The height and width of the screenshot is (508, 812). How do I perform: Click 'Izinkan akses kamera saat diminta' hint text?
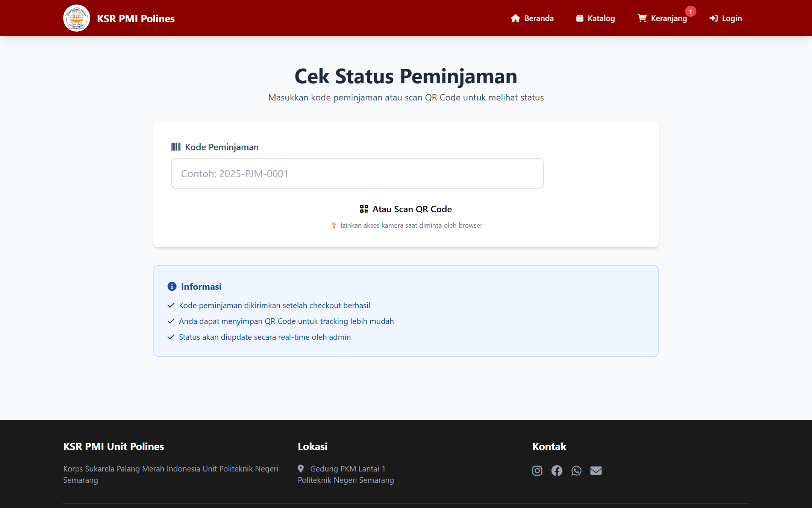(391, 225)
